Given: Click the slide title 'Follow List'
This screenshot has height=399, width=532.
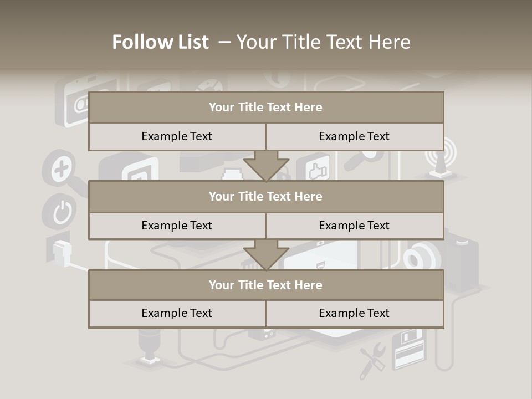Looking at the screenshot, I should point(161,42).
